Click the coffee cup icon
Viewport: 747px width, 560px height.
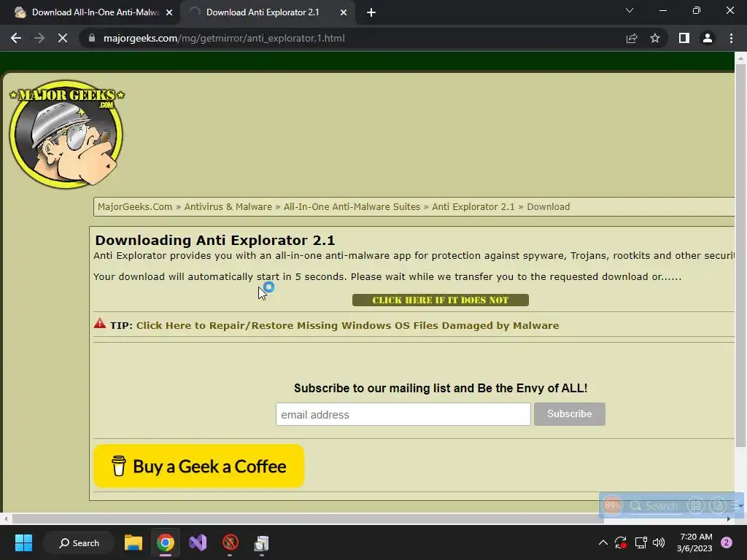pyautogui.click(x=119, y=466)
